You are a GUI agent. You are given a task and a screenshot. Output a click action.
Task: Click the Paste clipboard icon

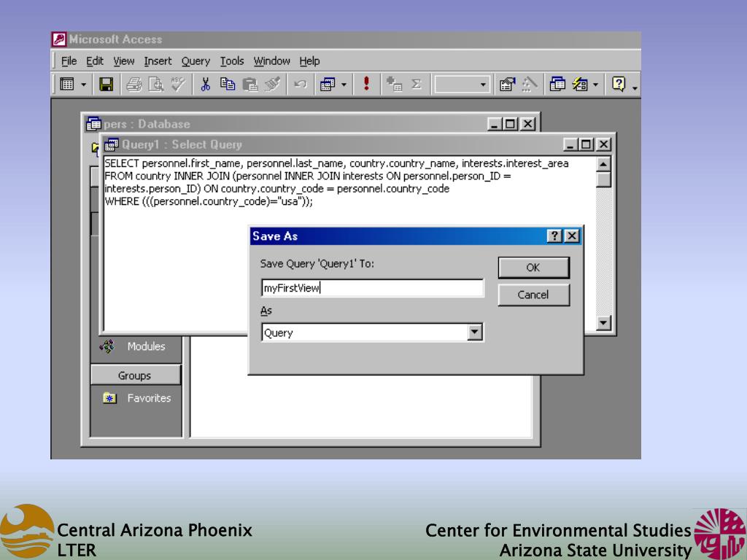coord(249,85)
